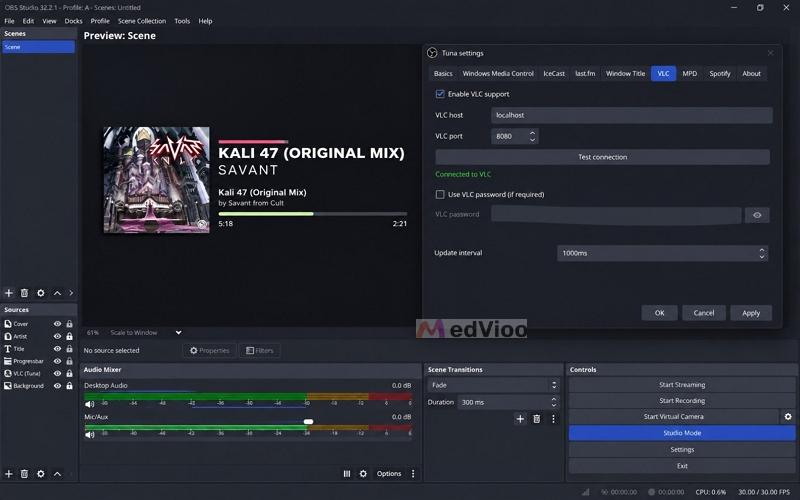Image resolution: width=800 pixels, height=500 pixels.
Task: Click Apply in Tuna settings
Action: point(751,313)
